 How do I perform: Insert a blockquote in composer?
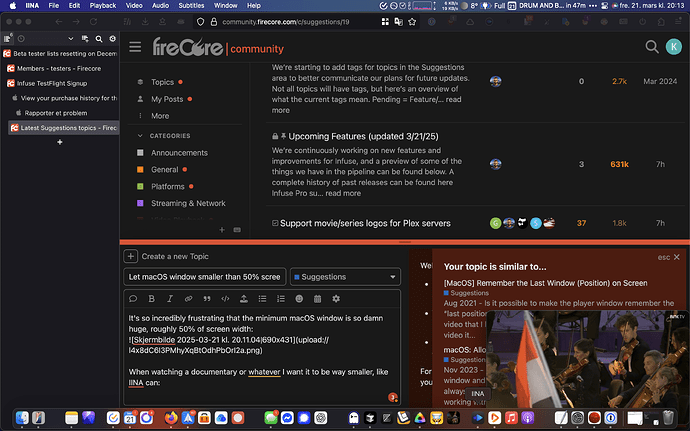(x=207, y=299)
